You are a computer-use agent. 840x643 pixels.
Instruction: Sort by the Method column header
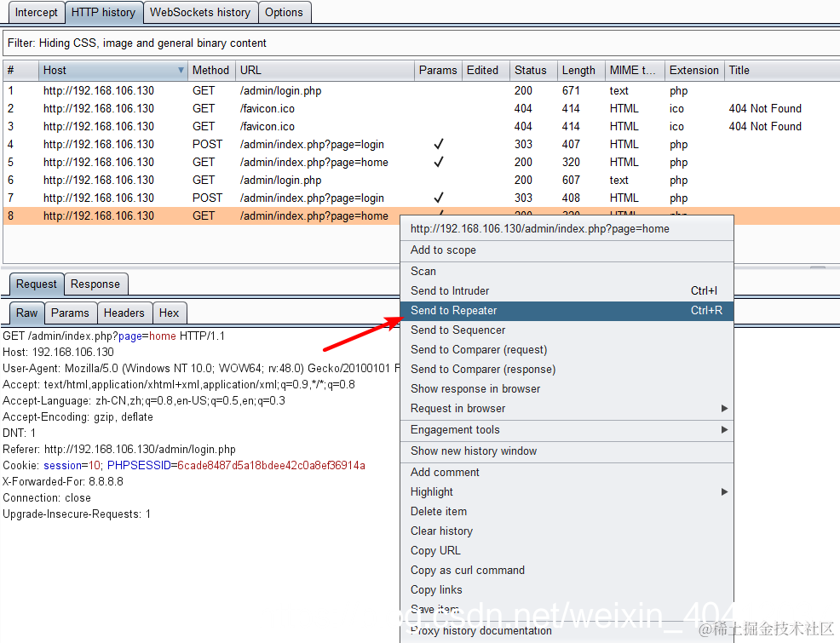tap(211, 70)
